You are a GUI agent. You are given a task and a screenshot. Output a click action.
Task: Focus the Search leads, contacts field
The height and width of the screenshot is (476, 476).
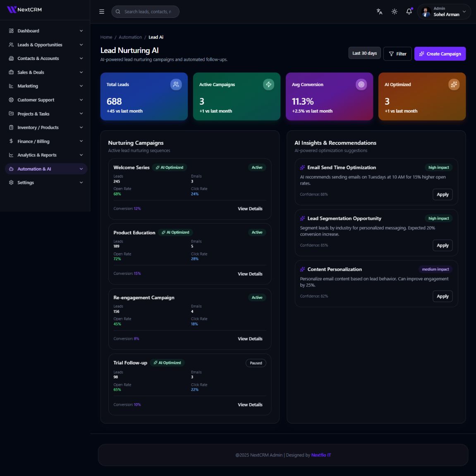tap(146, 12)
